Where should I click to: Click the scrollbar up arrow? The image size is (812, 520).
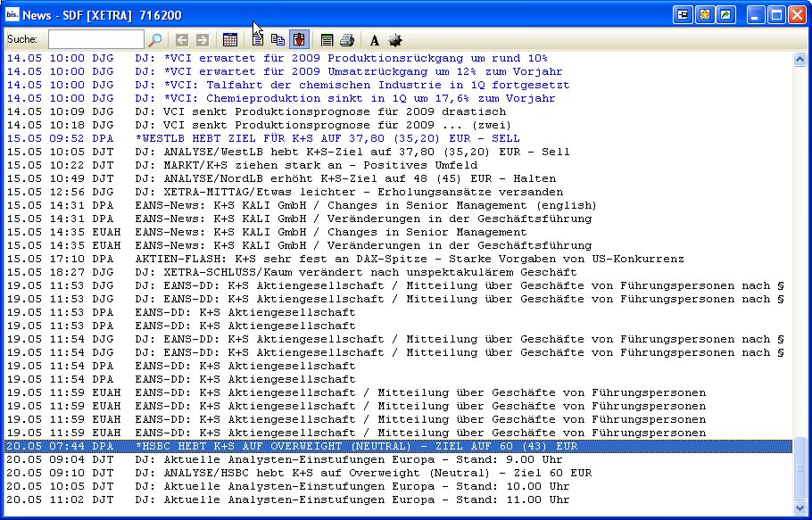[x=800, y=59]
